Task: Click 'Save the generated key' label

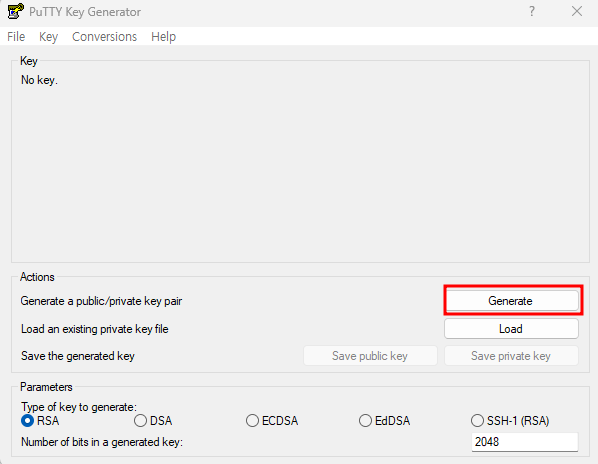Action: tap(78, 356)
